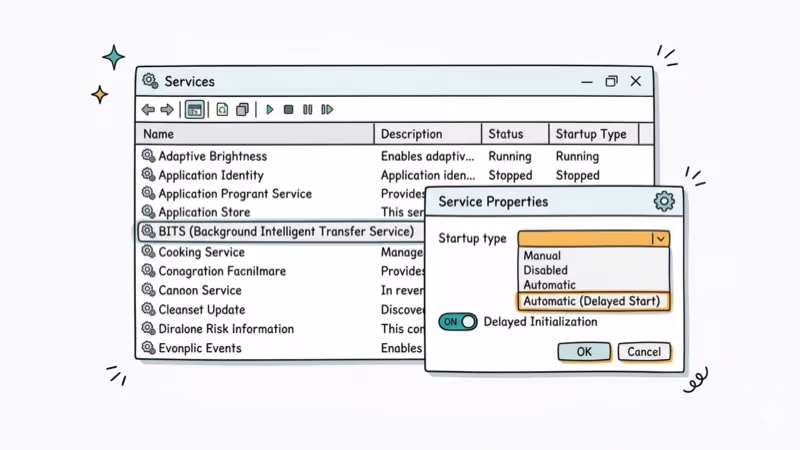
Task: Choose Manual from startup type list
Action: (x=593, y=255)
